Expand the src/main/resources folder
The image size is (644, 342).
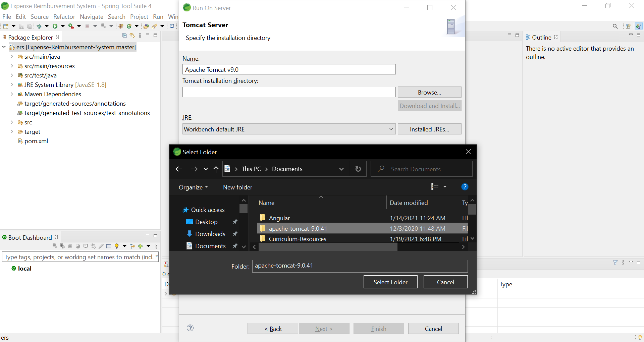coord(12,66)
